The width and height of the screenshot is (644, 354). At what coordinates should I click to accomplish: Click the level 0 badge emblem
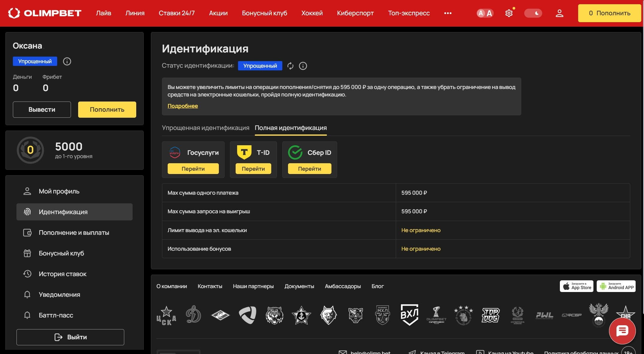30,150
